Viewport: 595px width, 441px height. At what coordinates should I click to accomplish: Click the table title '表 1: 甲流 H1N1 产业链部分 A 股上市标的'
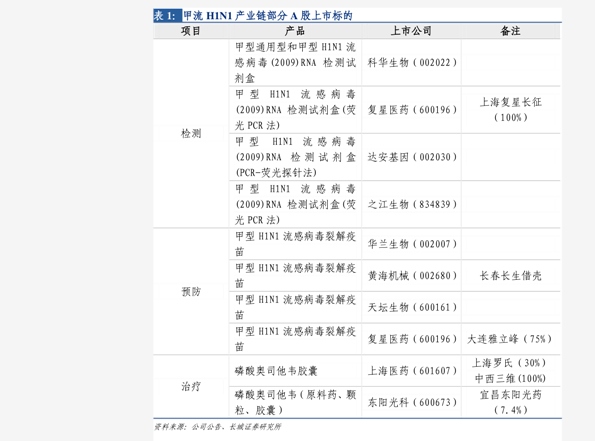point(253,16)
